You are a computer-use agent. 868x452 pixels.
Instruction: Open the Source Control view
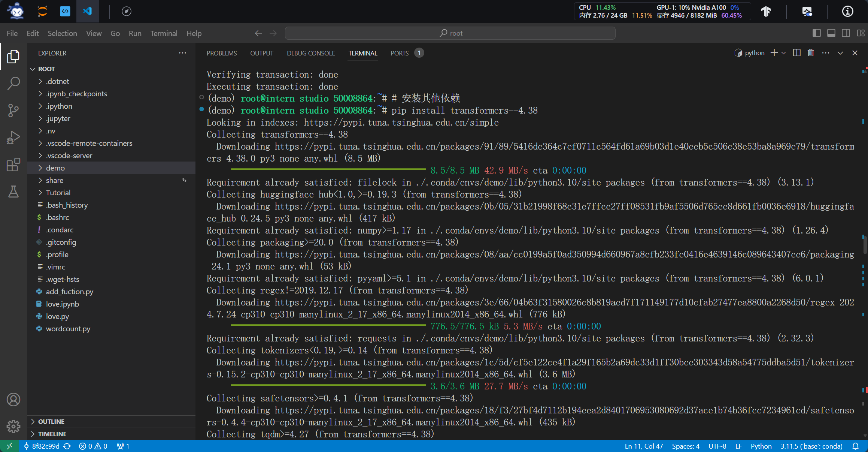[13, 111]
